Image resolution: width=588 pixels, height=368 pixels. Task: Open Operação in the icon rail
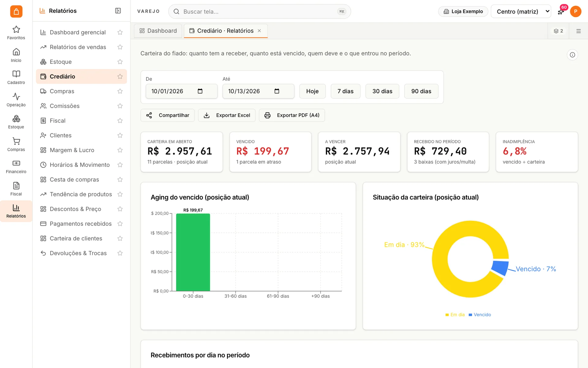pos(16,100)
